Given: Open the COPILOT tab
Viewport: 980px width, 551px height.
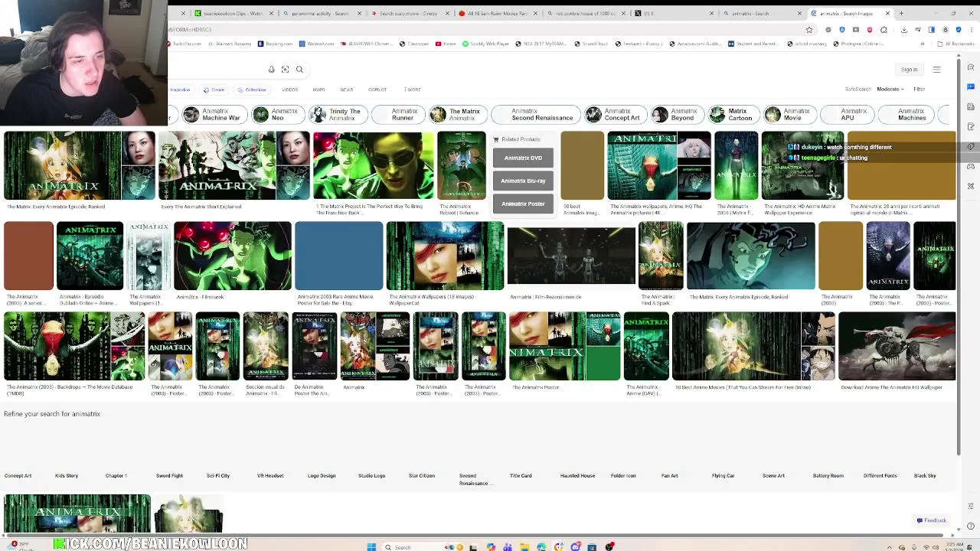Looking at the screenshot, I should [377, 90].
